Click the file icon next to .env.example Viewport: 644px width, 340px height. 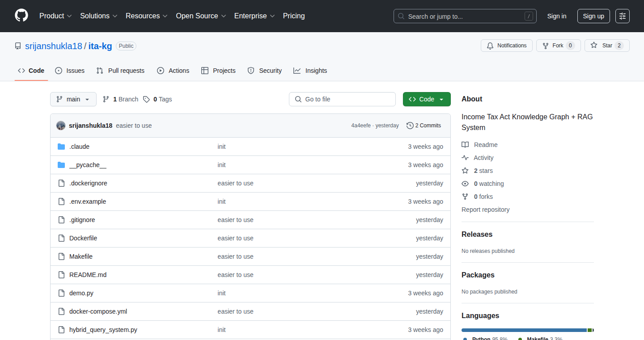[x=61, y=201]
